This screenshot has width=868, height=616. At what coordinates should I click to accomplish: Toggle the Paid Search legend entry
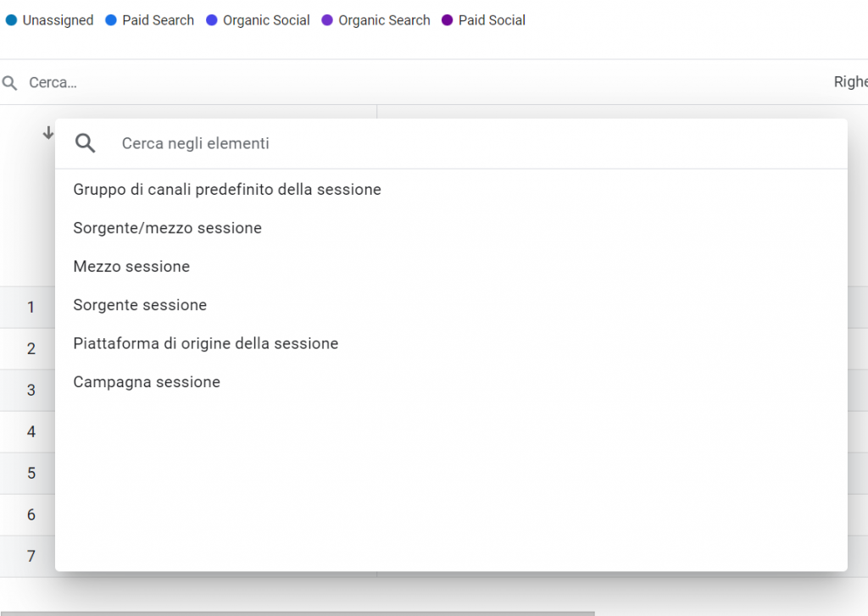tap(149, 20)
